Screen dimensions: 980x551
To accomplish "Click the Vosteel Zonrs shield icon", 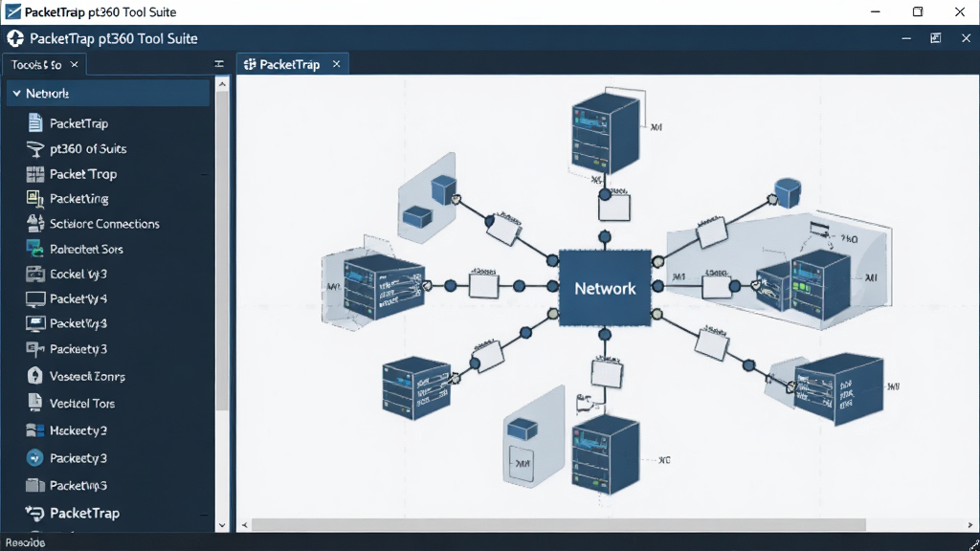I will (x=35, y=375).
